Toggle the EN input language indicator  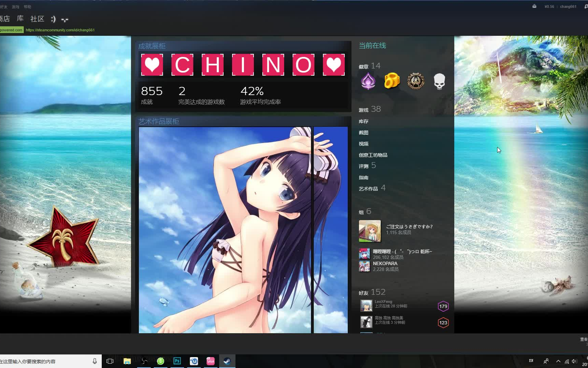coord(531,361)
